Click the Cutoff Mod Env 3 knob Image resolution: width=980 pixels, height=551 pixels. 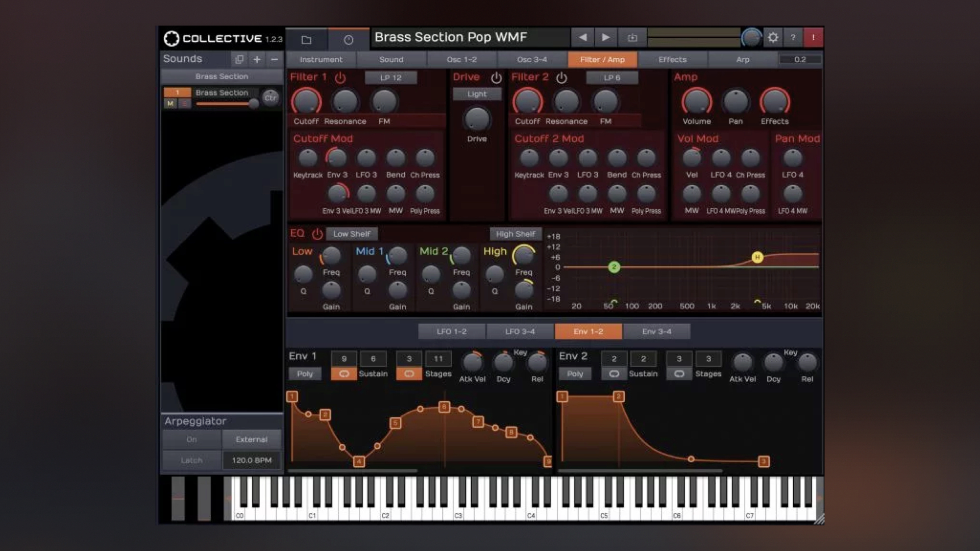337,158
